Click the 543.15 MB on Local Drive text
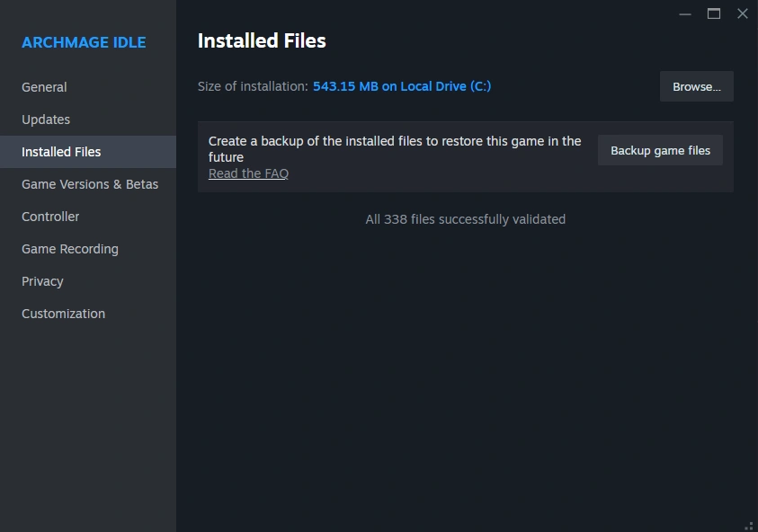This screenshot has width=758, height=532. (x=402, y=86)
